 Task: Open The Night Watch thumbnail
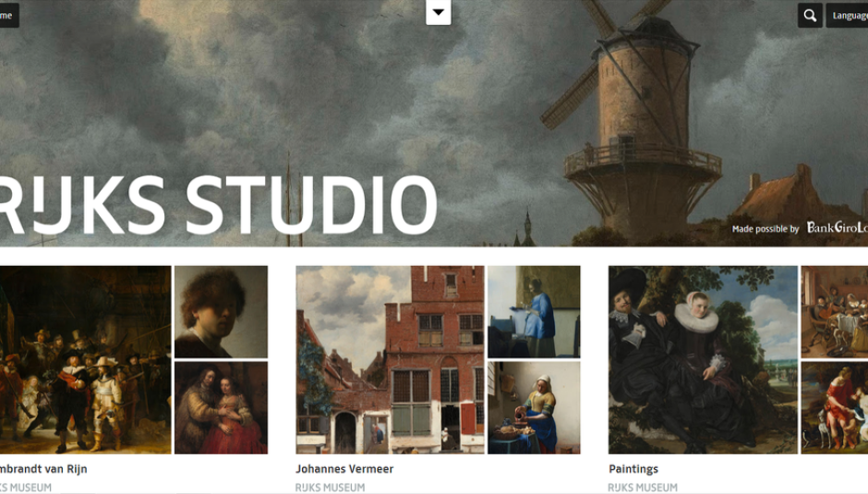[x=85, y=360]
